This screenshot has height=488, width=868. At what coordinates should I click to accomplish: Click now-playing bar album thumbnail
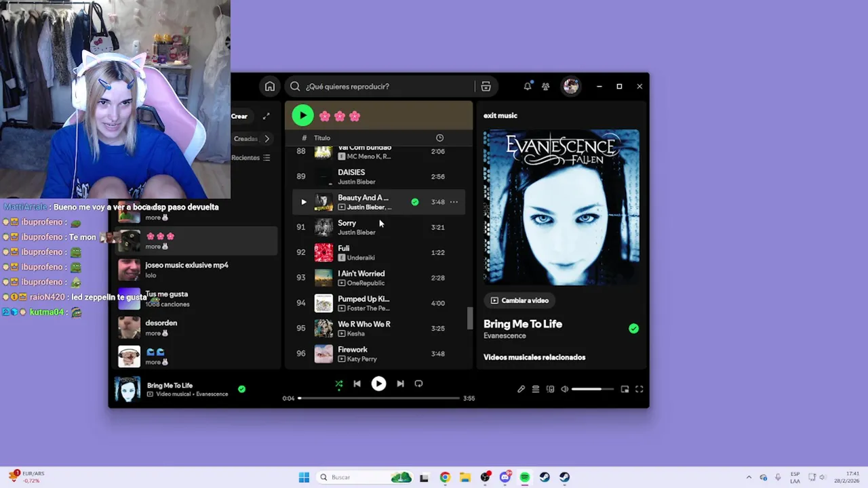pyautogui.click(x=127, y=389)
